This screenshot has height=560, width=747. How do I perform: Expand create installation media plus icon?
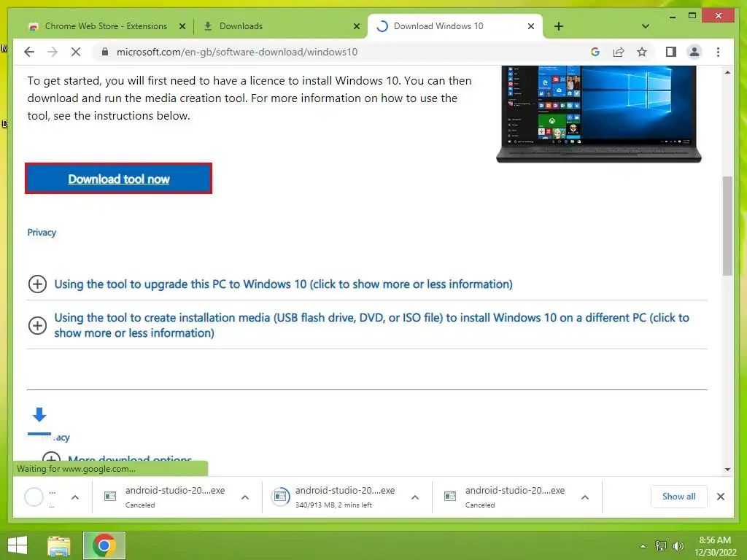(37, 326)
